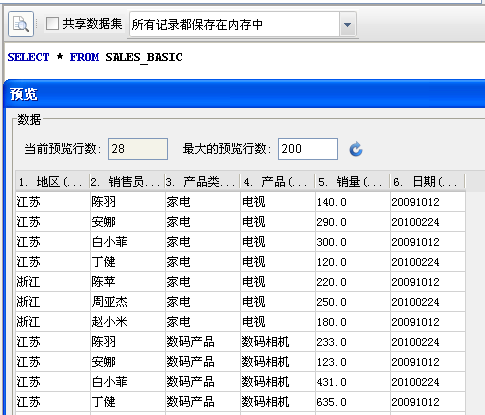This screenshot has width=485, height=415.
Task: Enable the 共享数据集 checkbox
Action: 52,24
